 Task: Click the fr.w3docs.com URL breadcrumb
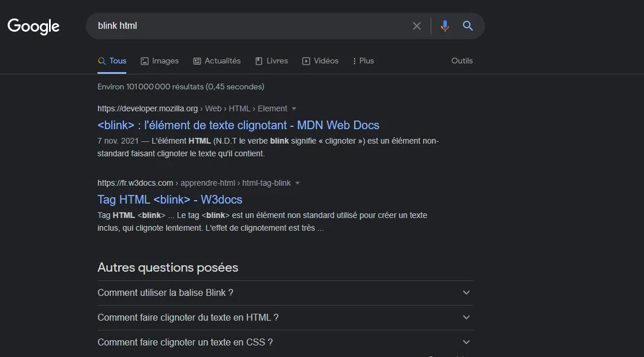194,183
